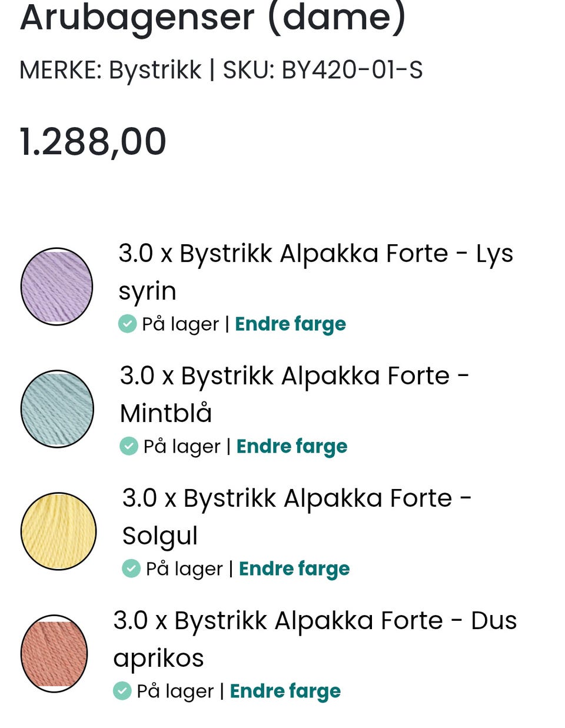The height and width of the screenshot is (728, 565).
Task: Open Endre farge for Dus aprikos
Action: (285, 691)
